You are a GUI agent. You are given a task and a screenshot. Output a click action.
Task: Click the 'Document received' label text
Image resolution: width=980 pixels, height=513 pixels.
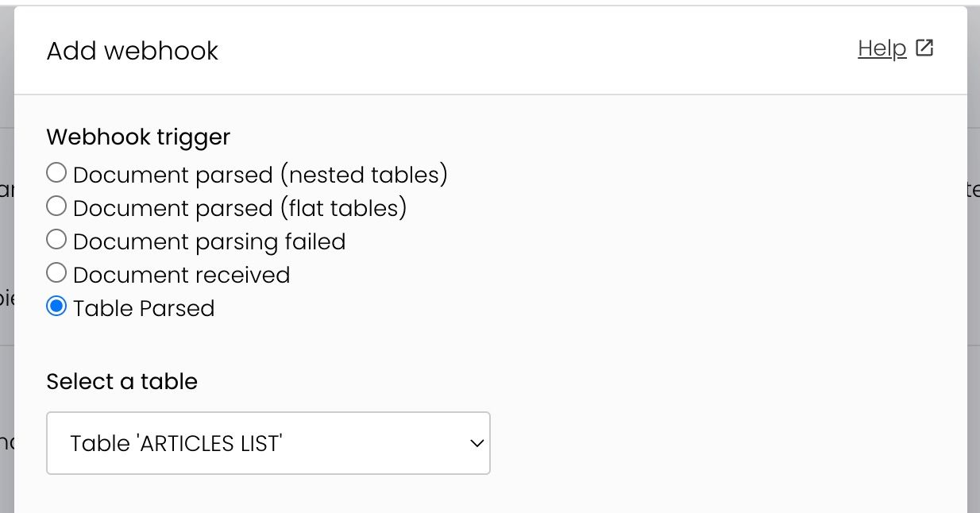(181, 275)
